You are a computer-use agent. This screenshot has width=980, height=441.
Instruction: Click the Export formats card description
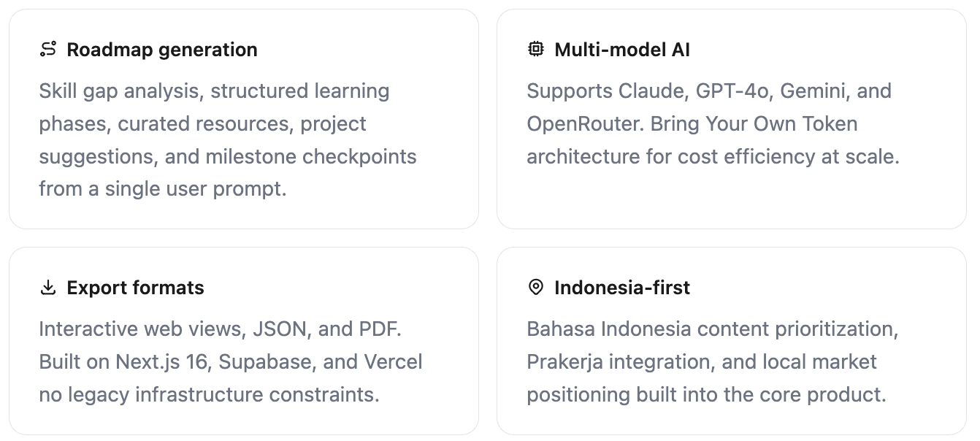[231, 362]
